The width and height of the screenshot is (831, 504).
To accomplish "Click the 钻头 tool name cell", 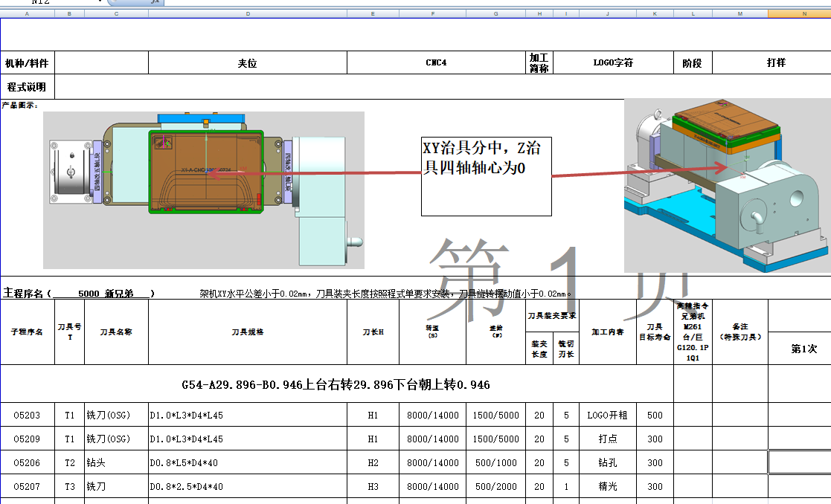I will click(115, 462).
